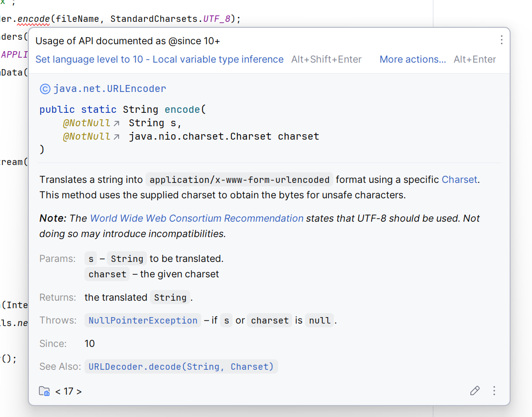Click UTF_8 constant in the code line
Viewport: 532px width, 417px height.
tap(217, 19)
